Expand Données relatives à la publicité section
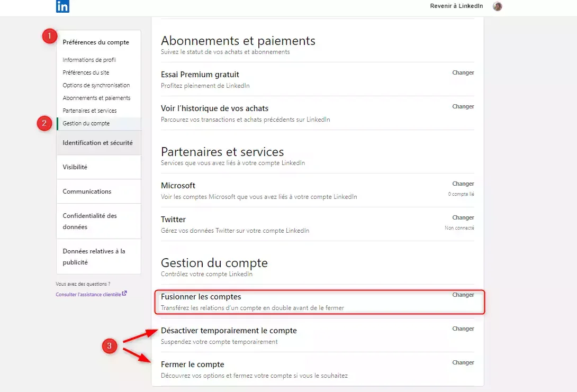Image resolution: width=577 pixels, height=392 pixels. pyautogui.click(x=98, y=256)
